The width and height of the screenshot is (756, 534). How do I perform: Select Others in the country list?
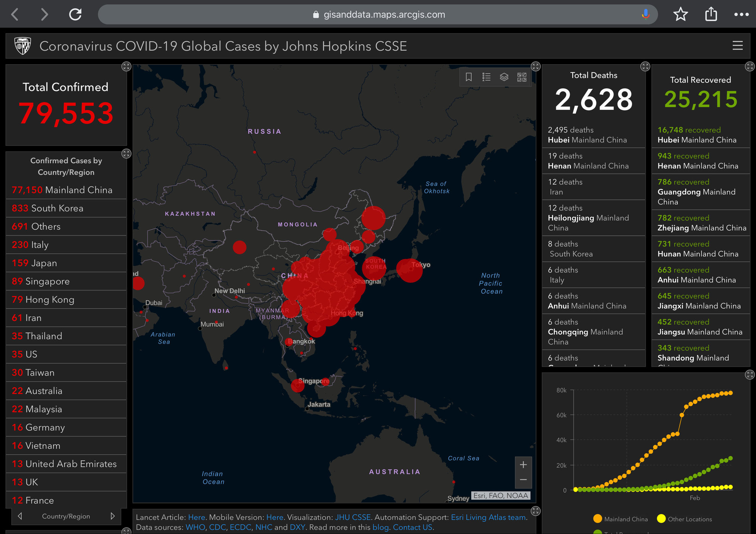pos(66,227)
